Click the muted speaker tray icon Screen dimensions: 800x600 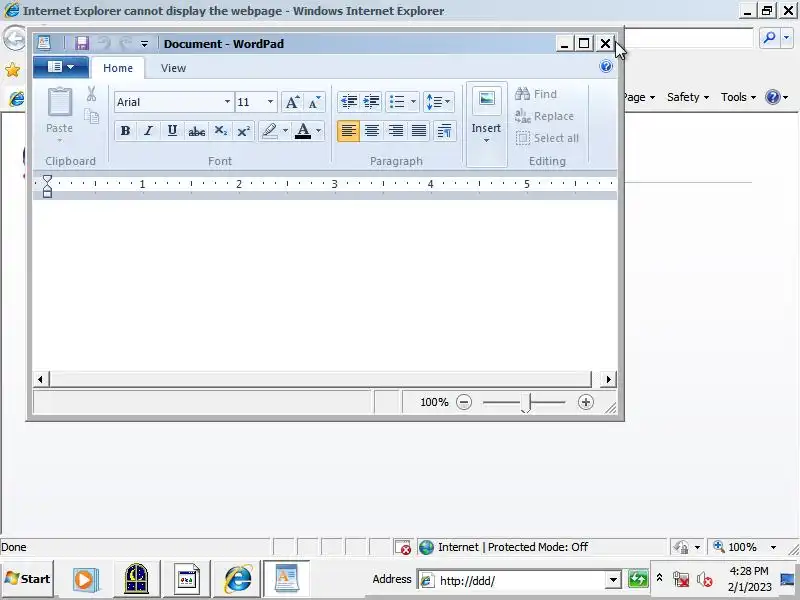pyautogui.click(x=705, y=580)
